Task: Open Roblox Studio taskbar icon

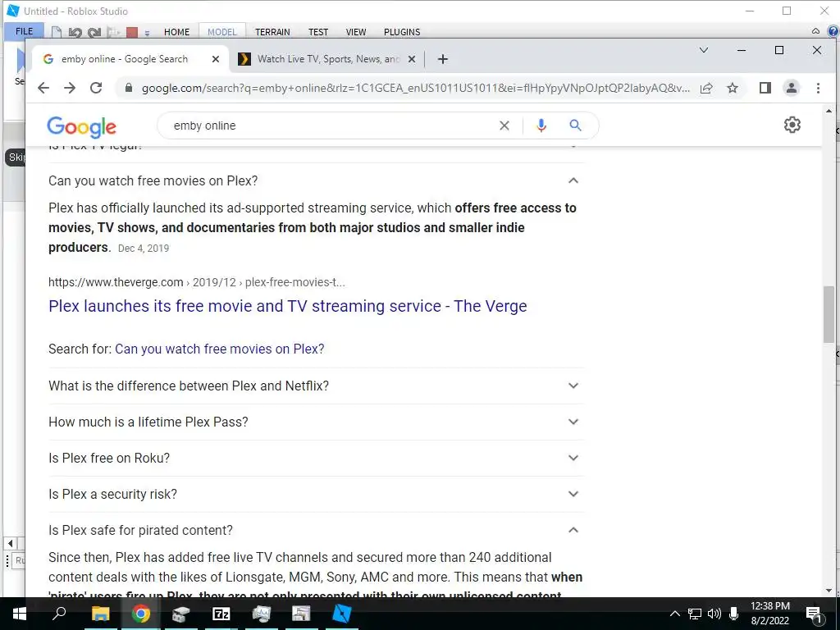Action: pos(342,614)
